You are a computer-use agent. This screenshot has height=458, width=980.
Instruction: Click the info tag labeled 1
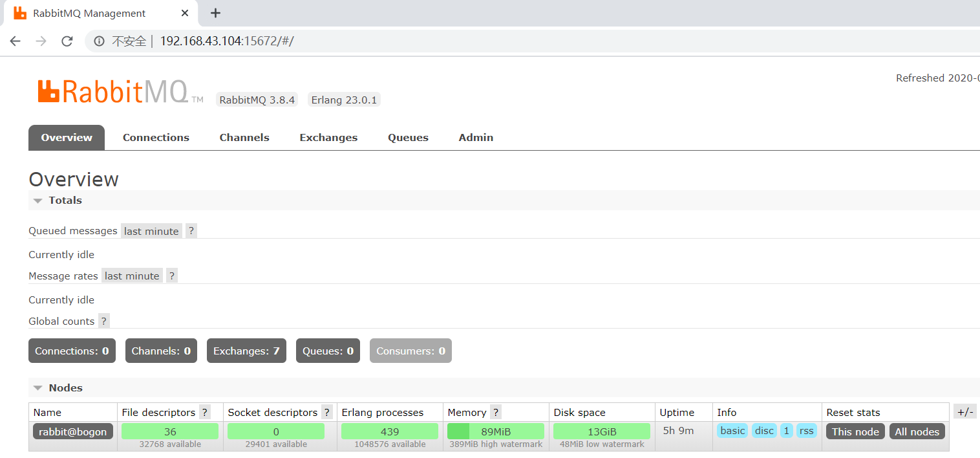tap(786, 431)
